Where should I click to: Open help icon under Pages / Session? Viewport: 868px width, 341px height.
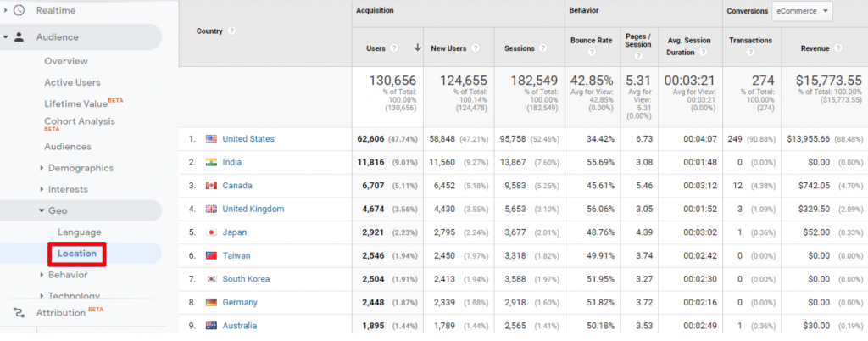tap(638, 57)
